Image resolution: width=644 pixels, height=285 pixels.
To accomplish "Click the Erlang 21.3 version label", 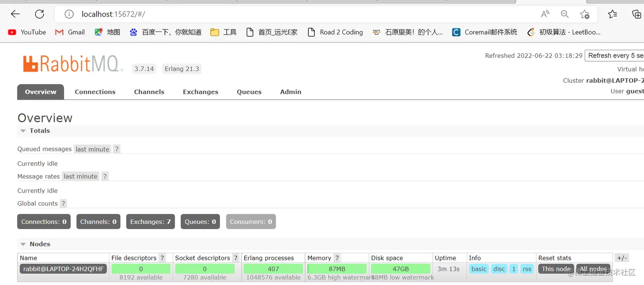I will [182, 69].
